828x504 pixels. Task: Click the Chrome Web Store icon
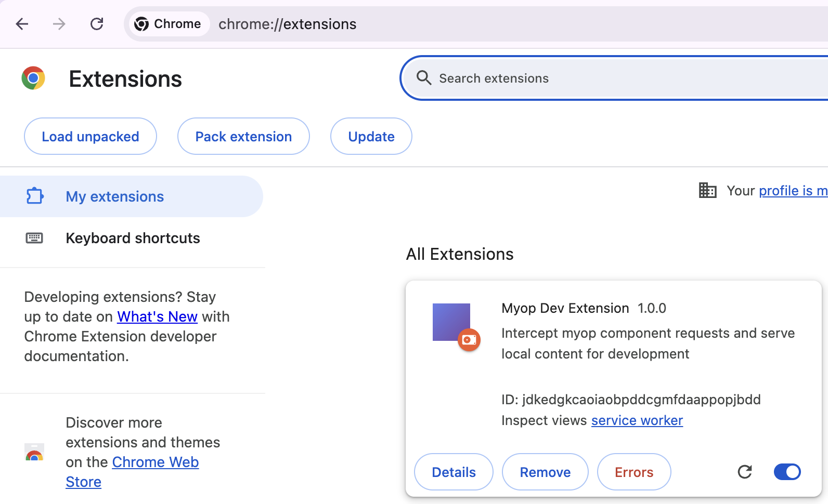(34, 453)
